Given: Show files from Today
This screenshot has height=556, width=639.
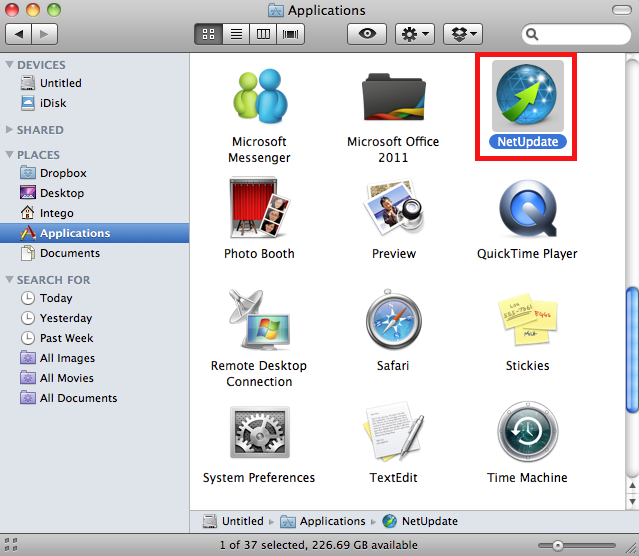Looking at the screenshot, I should click(95, 298).
